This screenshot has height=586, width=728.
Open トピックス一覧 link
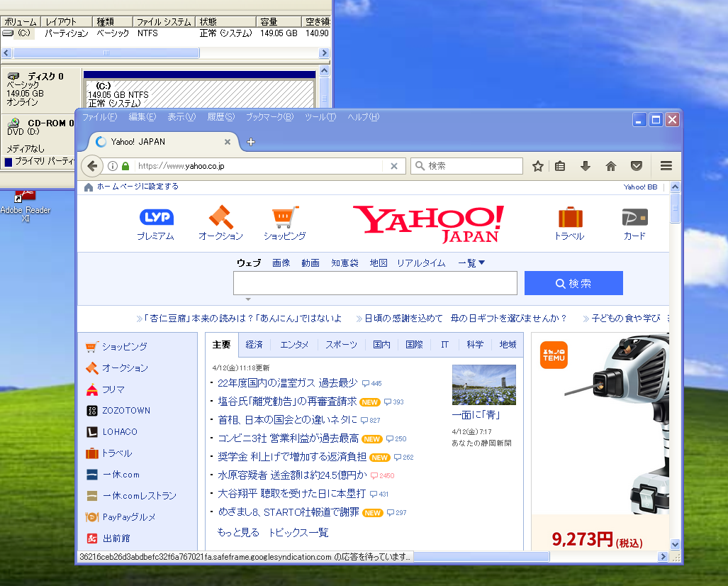[x=298, y=532]
